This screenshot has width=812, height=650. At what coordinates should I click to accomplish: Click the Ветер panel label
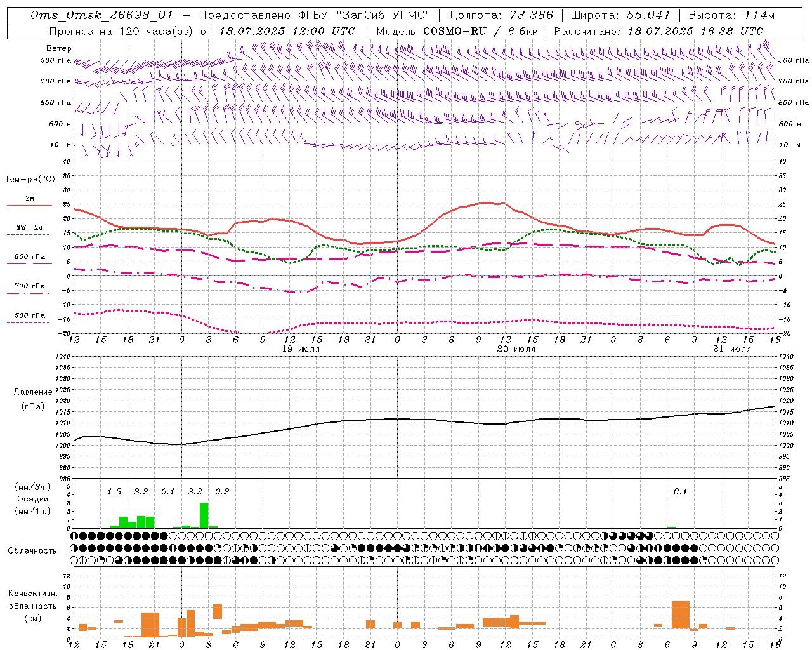tap(59, 48)
